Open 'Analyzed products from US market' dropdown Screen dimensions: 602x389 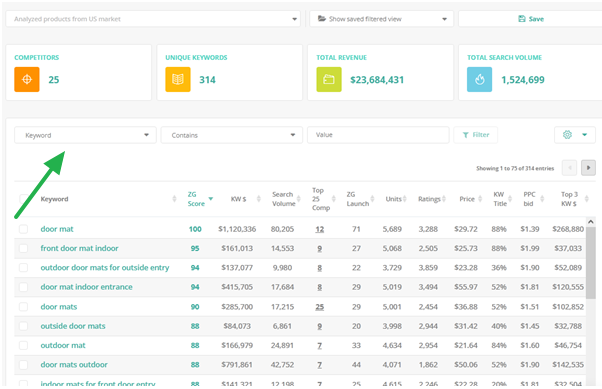(x=153, y=19)
